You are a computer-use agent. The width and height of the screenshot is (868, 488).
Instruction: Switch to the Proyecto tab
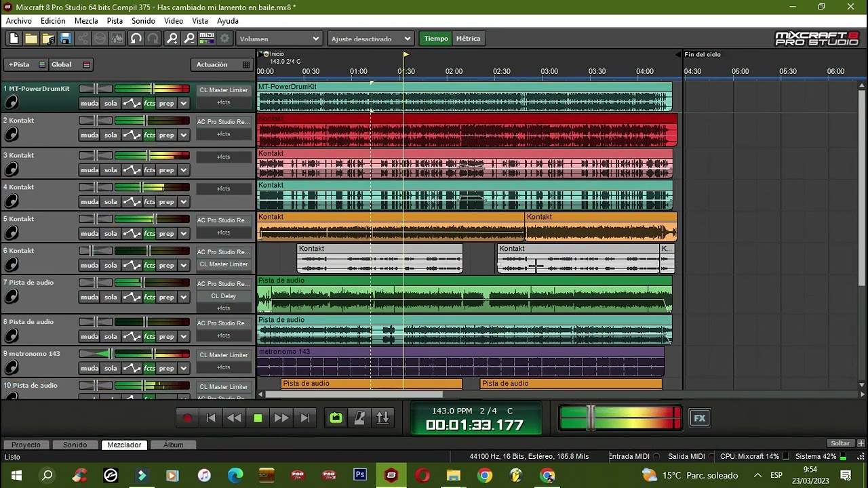point(26,445)
